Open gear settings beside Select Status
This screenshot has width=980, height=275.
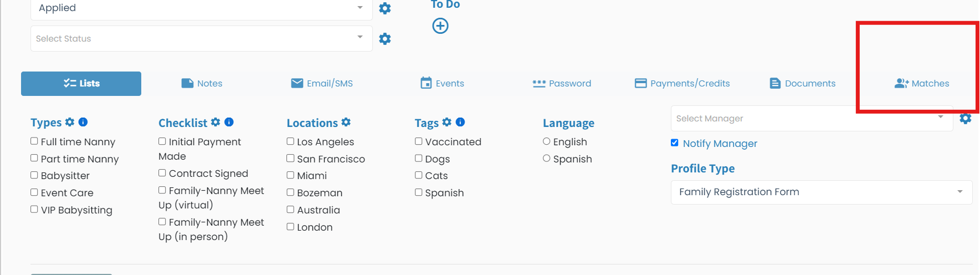pos(385,39)
